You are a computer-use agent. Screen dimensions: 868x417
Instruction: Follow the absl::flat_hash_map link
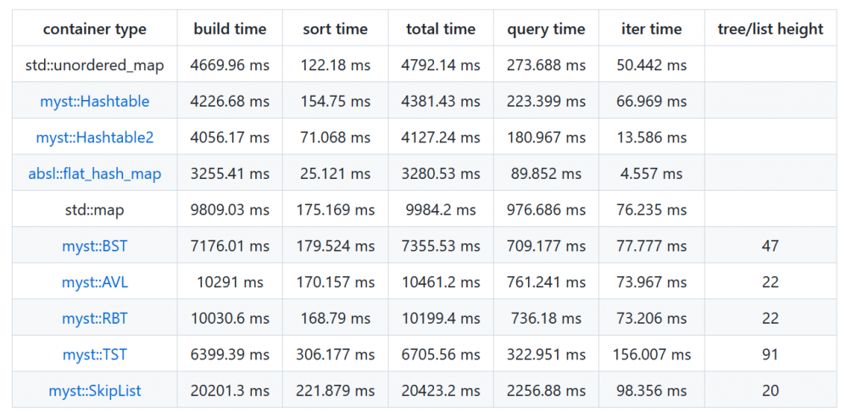pos(95,174)
